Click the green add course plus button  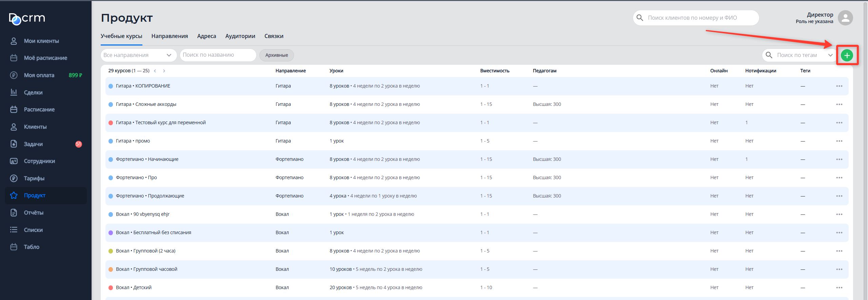(847, 55)
